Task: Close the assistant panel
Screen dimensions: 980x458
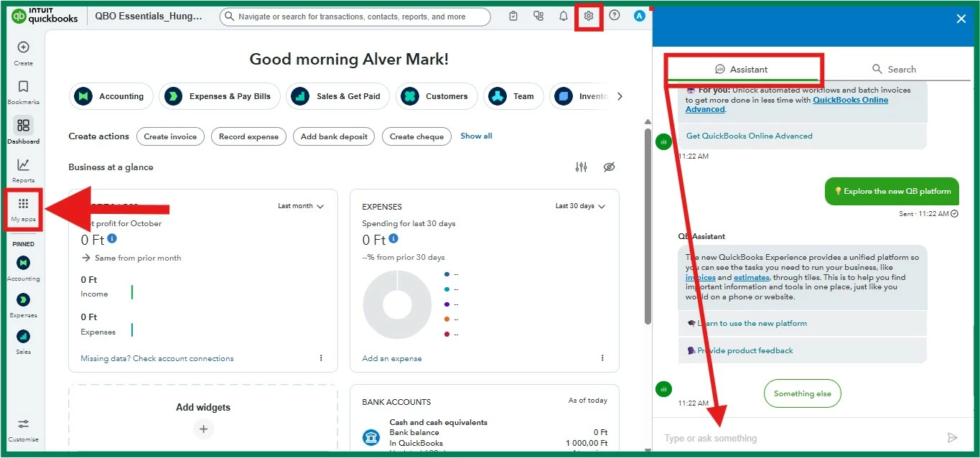Action: point(961,19)
